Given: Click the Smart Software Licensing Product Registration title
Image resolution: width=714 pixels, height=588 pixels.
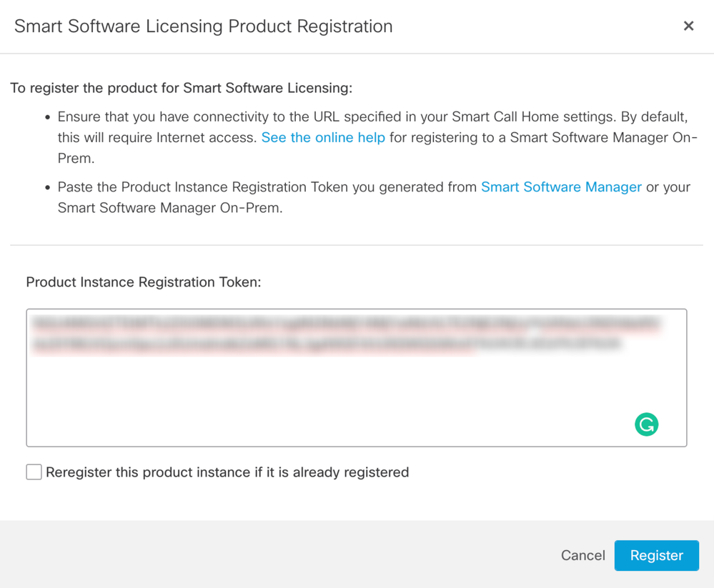Looking at the screenshot, I should (x=203, y=26).
